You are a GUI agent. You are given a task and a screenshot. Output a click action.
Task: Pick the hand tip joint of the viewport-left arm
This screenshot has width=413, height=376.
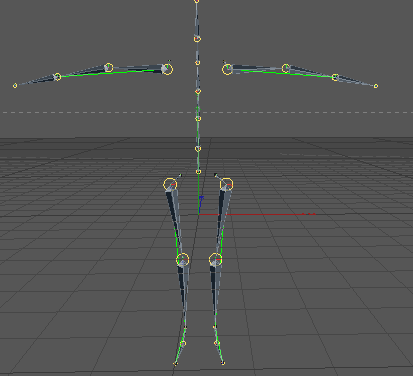tap(15, 86)
